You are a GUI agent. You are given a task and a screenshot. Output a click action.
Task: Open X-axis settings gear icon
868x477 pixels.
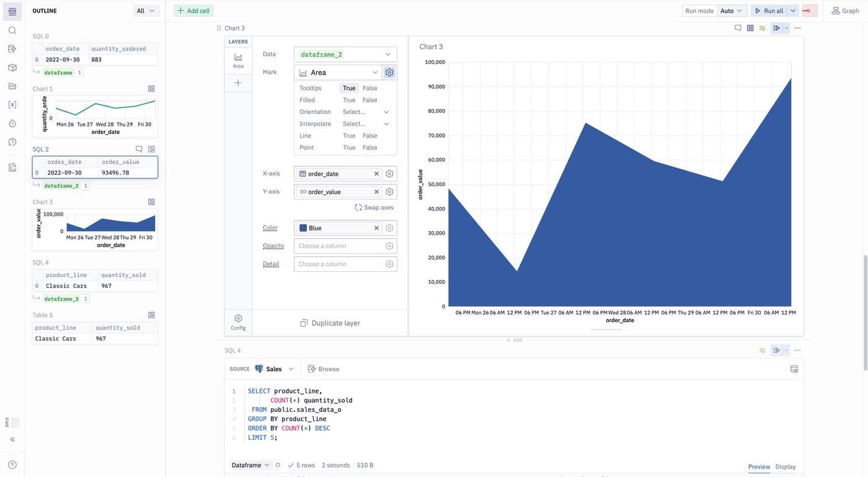tap(389, 174)
